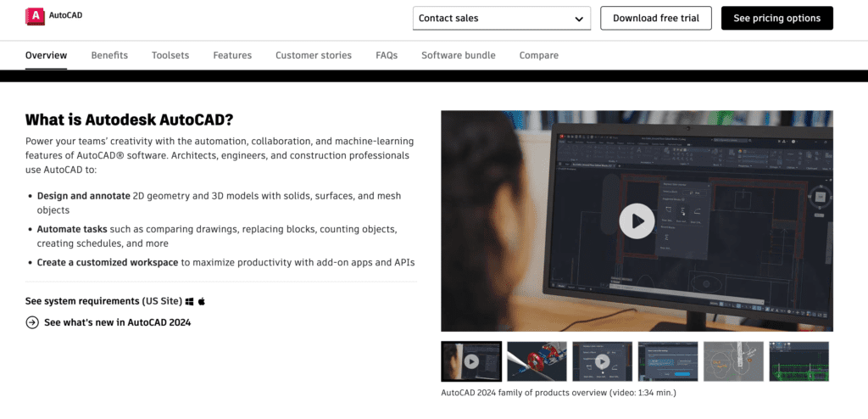Image resolution: width=868 pixels, height=419 pixels.
Task: Open See system requirements (US Site) link
Action: [103, 301]
